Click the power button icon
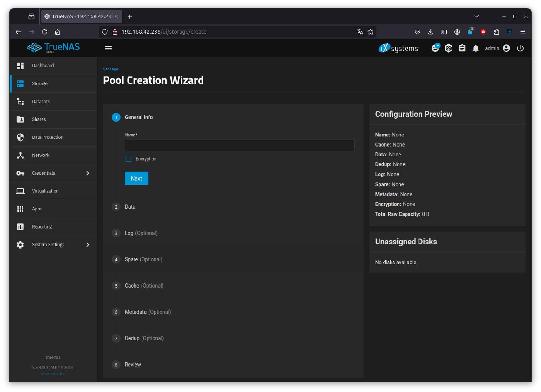 click(520, 48)
